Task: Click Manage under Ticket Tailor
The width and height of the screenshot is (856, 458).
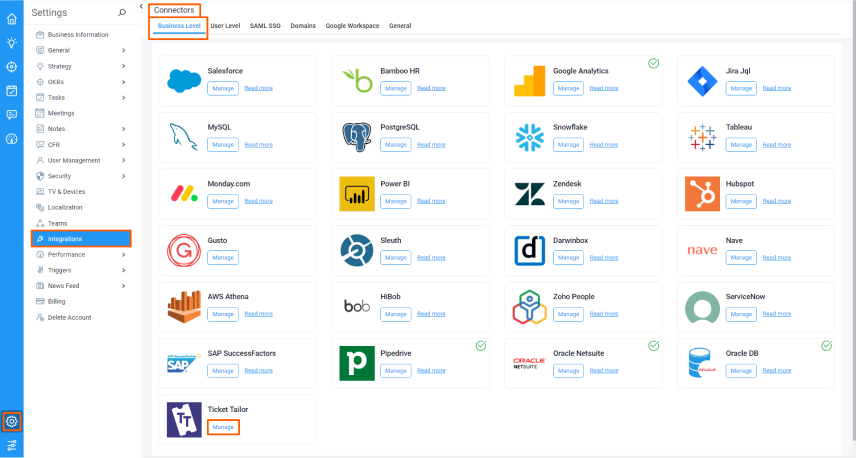Action: tap(223, 427)
